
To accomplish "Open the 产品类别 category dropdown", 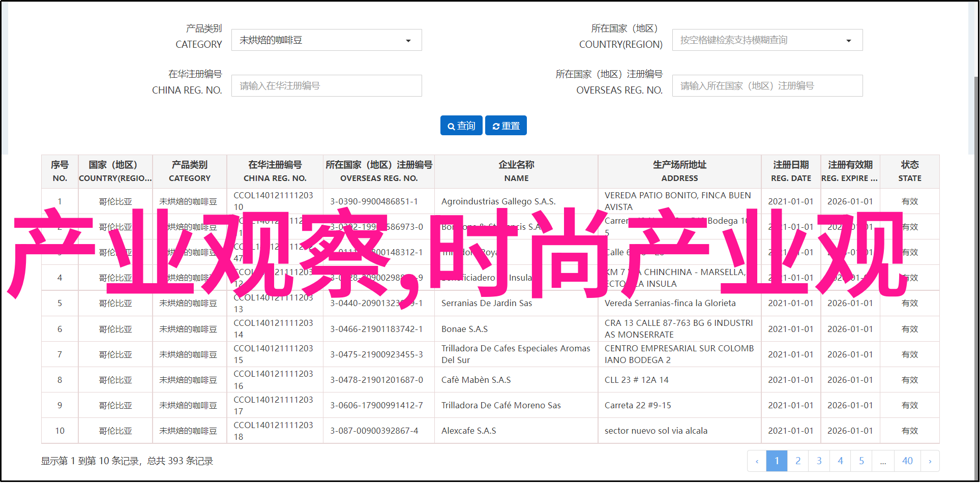I will click(326, 40).
